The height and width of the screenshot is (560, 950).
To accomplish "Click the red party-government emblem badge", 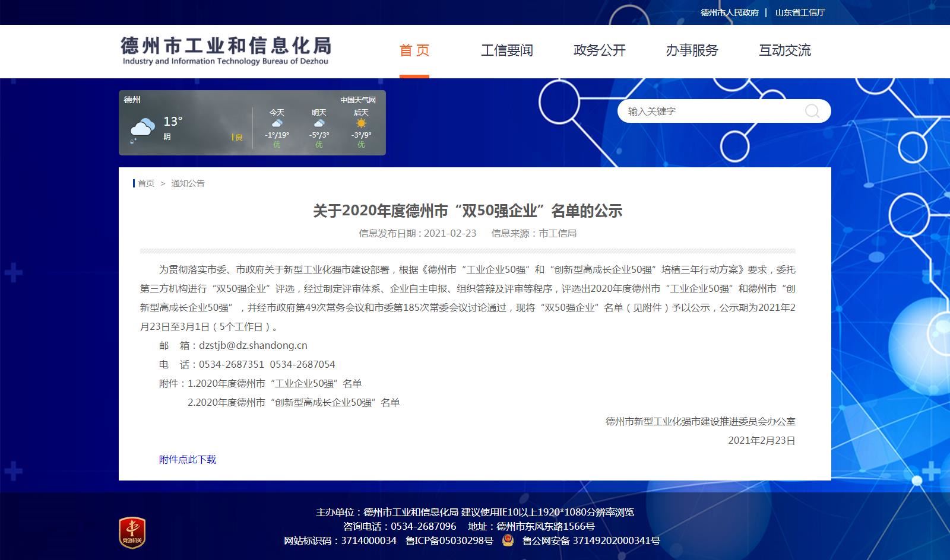I will point(132,532).
